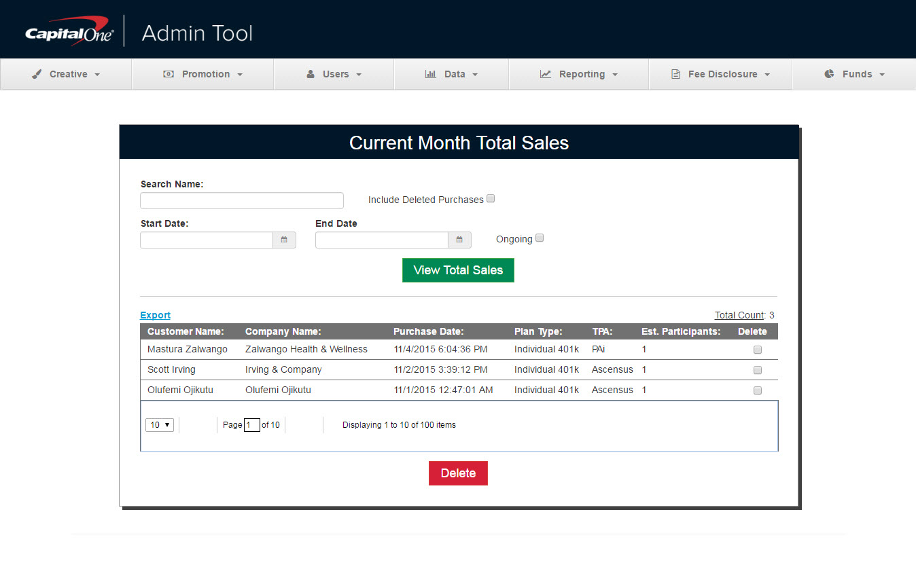Viewport: 916px width, 588px height.
Task: Click the money icon beside Promotion
Action: [169, 74]
